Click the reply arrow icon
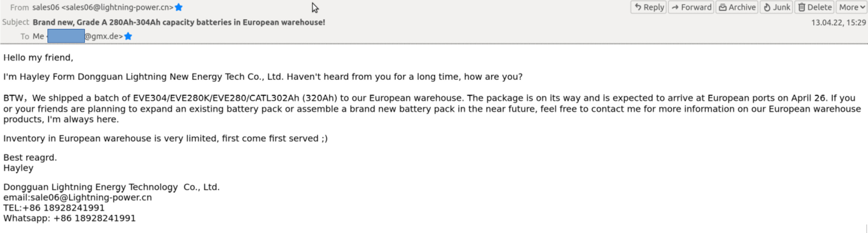The width and height of the screenshot is (868, 233). tap(638, 7)
